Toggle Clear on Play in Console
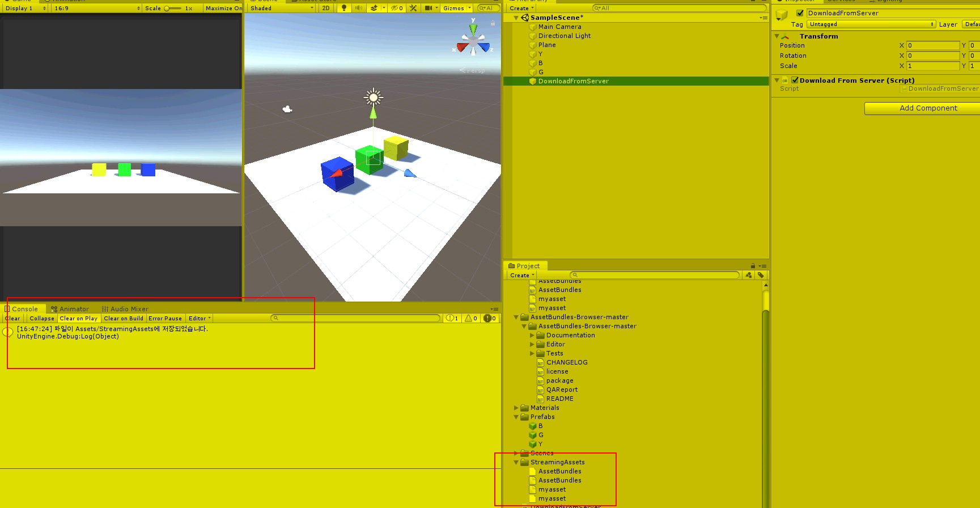The height and width of the screenshot is (508, 980). point(79,318)
